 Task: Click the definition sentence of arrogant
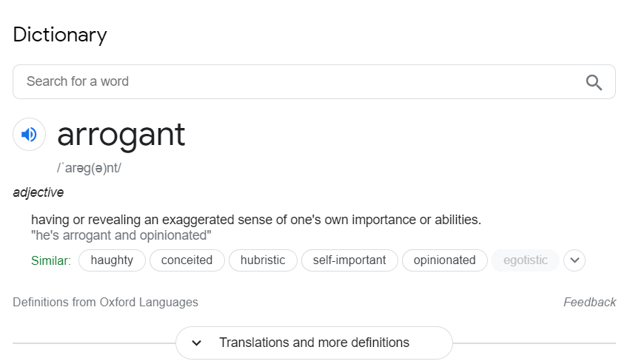(256, 220)
